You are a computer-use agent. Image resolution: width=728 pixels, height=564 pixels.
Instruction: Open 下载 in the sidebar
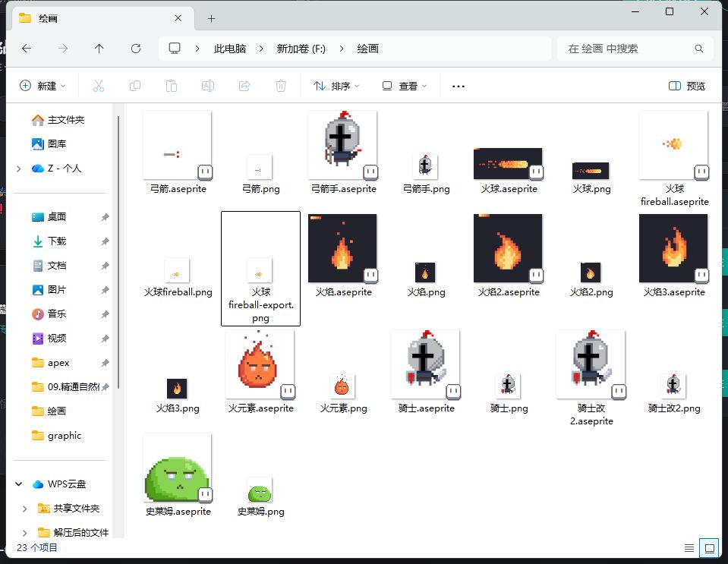point(49,241)
